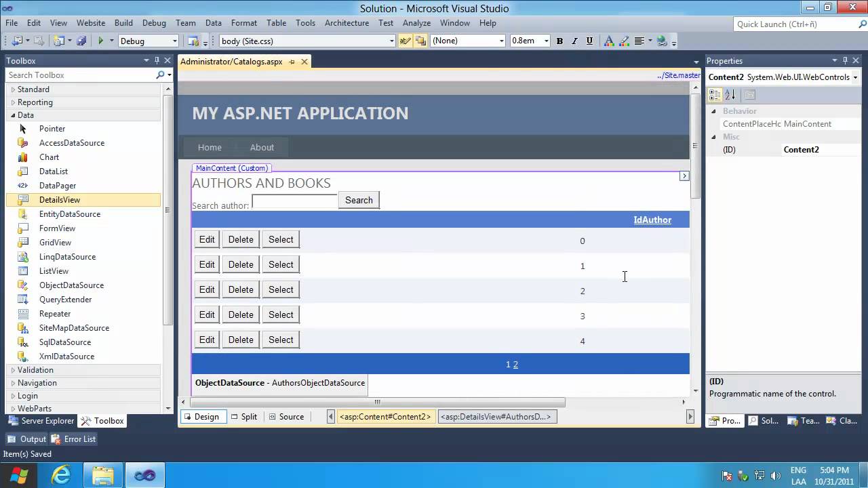This screenshot has height=488, width=868.
Task: Select the ObjectDataSource toolbox icon
Action: click(23, 285)
